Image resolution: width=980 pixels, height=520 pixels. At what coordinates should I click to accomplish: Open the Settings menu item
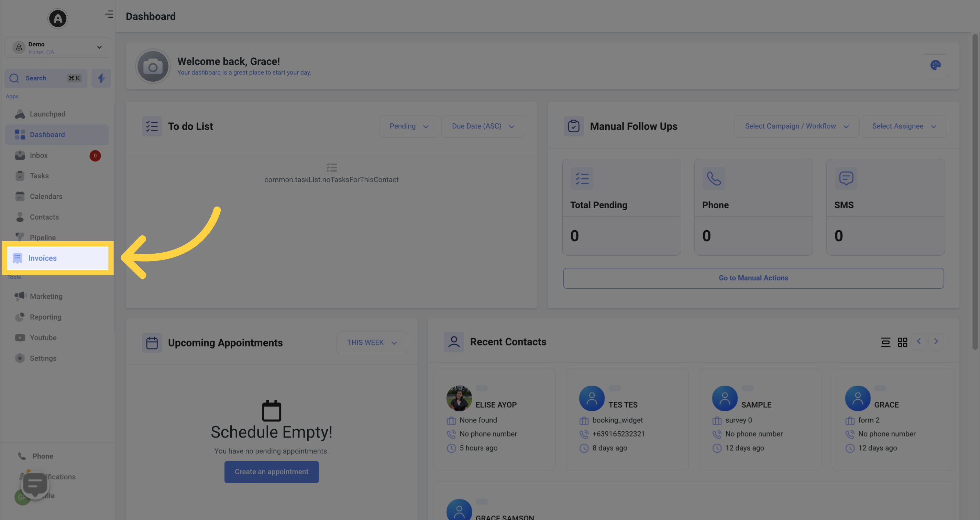(43, 358)
